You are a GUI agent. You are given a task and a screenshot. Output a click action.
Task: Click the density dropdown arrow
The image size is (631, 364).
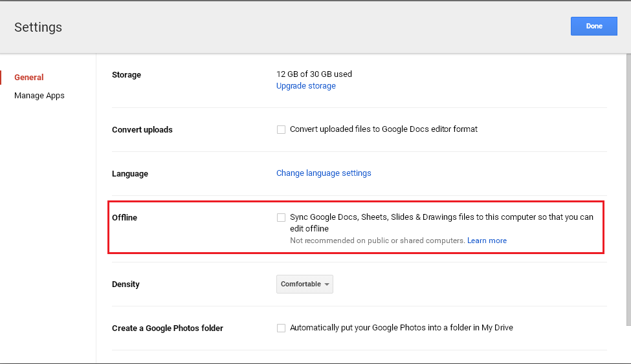tap(327, 284)
